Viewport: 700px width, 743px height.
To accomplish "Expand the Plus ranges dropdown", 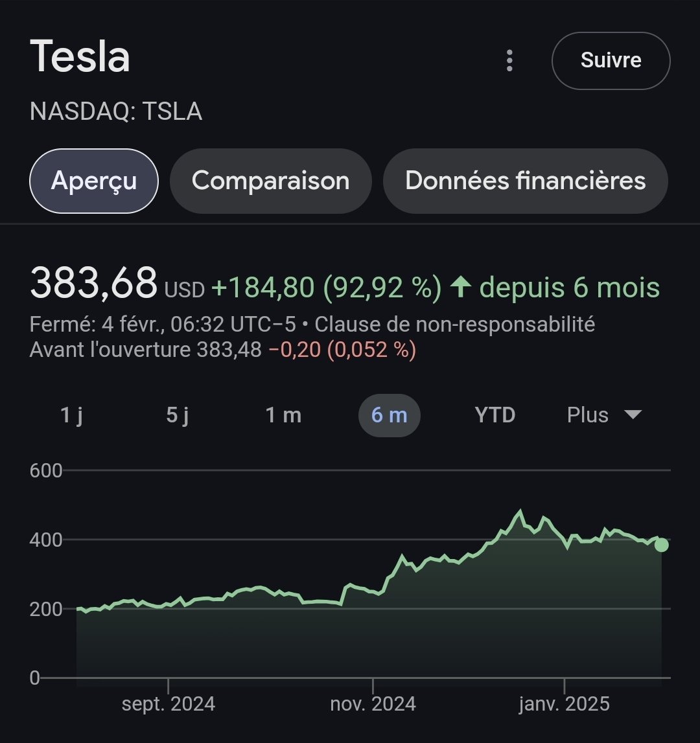I will [x=603, y=415].
